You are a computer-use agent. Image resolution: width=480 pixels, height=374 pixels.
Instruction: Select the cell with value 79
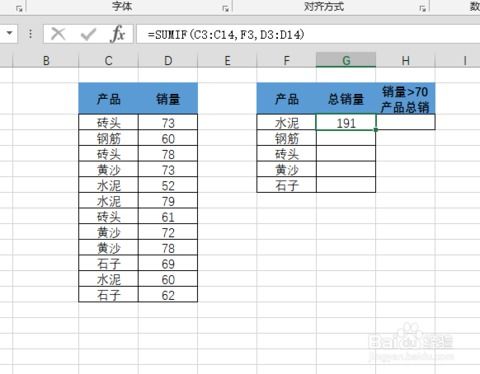click(x=168, y=200)
